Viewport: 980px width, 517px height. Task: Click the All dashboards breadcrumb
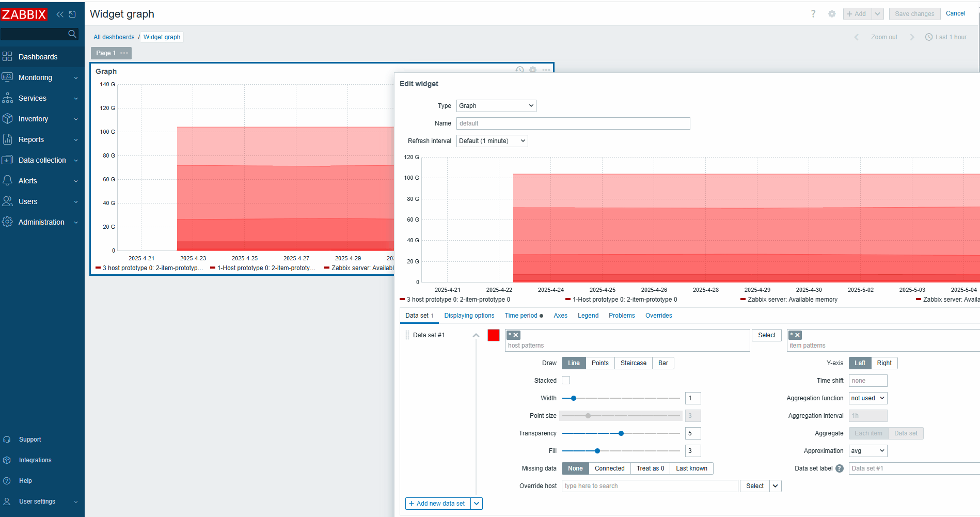tap(114, 37)
